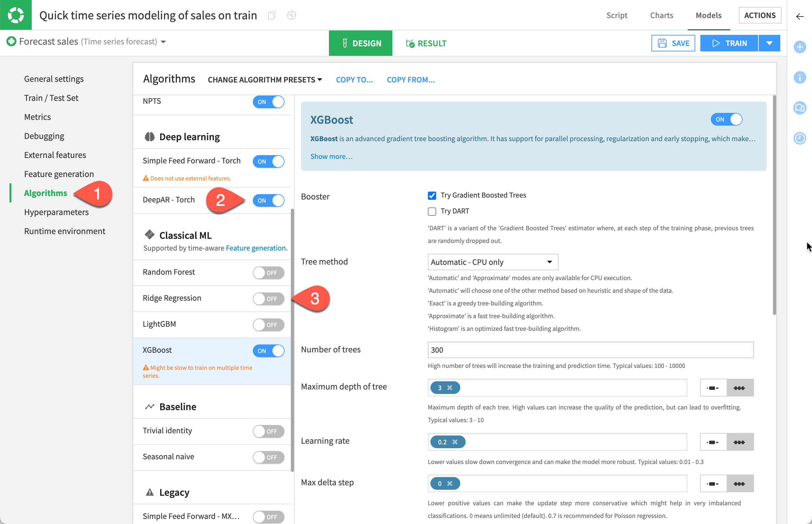The image size is (812, 524).
Task: Open the Train button dropdown arrow
Action: click(x=769, y=43)
